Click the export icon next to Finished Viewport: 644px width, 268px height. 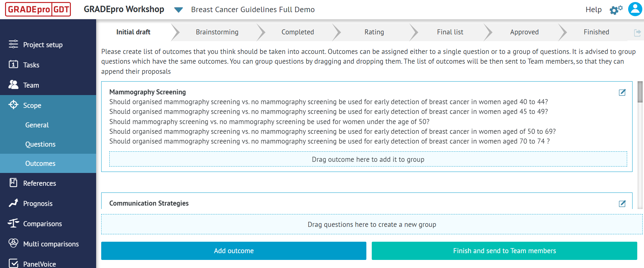[637, 32]
